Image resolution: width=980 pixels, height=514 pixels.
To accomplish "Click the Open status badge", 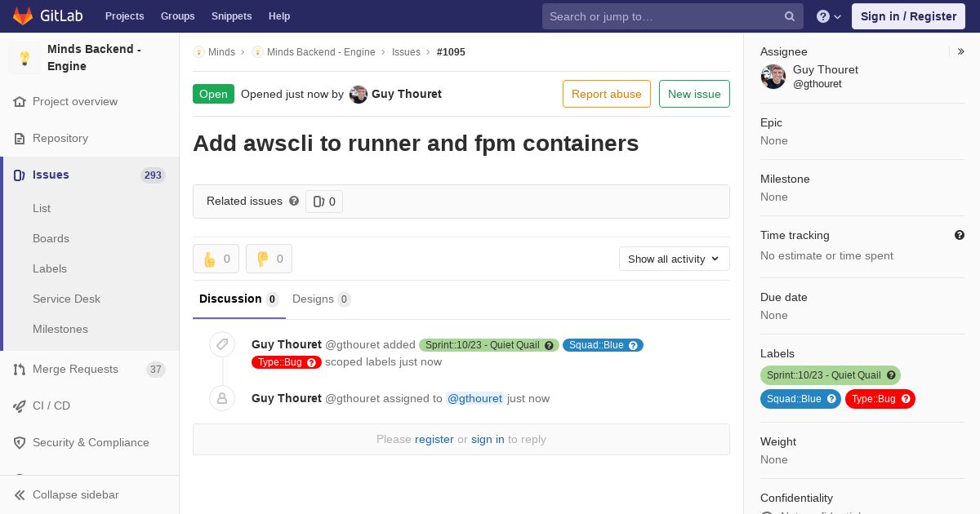I will click(x=213, y=94).
